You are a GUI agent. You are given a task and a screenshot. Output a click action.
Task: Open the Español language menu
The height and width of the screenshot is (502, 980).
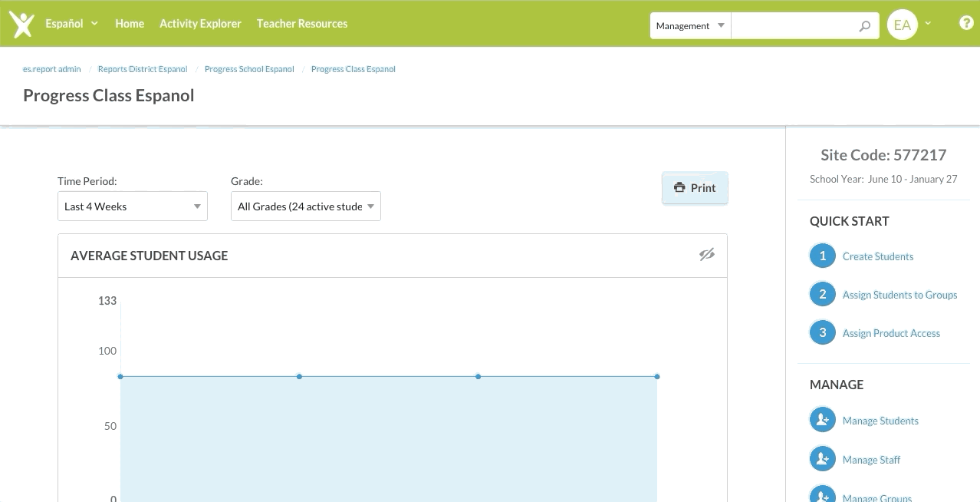click(71, 24)
